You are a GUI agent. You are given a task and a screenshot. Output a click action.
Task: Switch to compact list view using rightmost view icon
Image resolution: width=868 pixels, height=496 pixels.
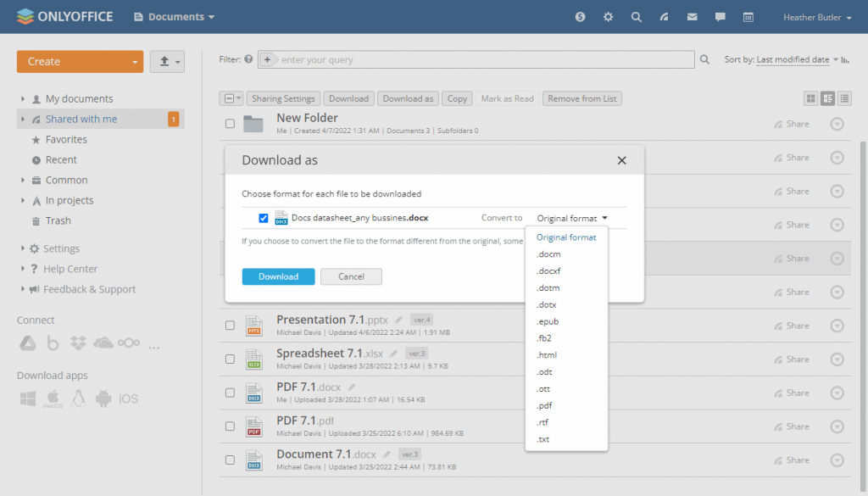[844, 98]
